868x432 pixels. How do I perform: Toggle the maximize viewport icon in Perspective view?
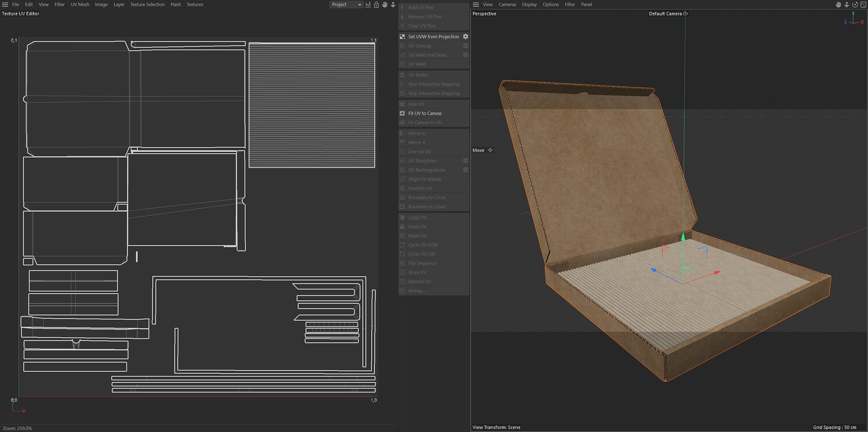[x=862, y=5]
